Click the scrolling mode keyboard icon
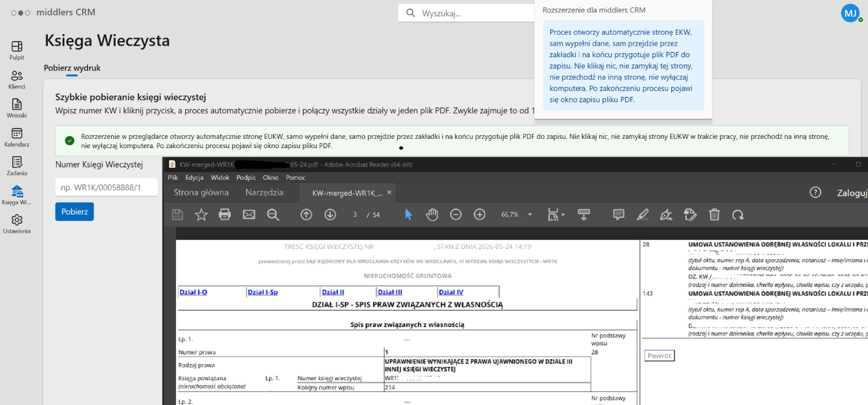Screen dimensions: 868x405 pyautogui.click(x=584, y=215)
